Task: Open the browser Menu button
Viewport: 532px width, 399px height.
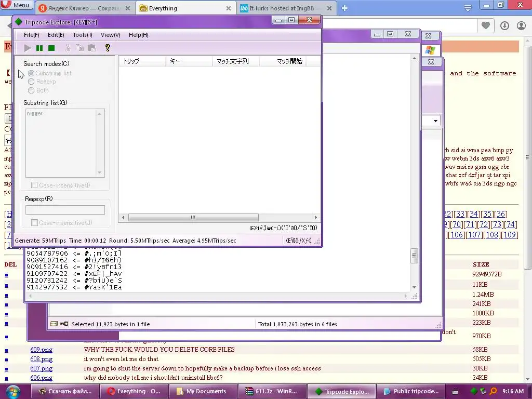Action: [x=17, y=5]
